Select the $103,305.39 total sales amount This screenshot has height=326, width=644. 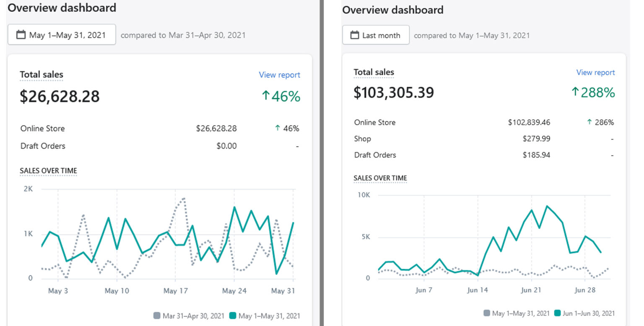click(394, 92)
